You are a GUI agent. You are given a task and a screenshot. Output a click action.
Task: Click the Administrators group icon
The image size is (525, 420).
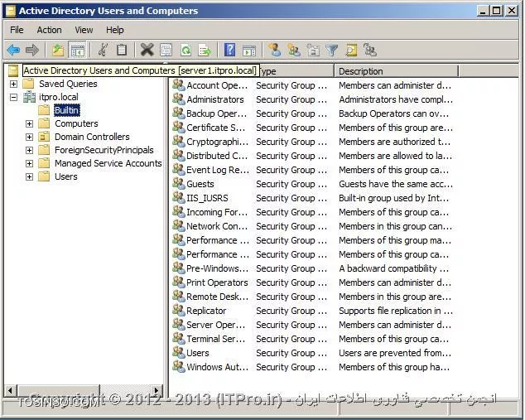pyautogui.click(x=179, y=99)
